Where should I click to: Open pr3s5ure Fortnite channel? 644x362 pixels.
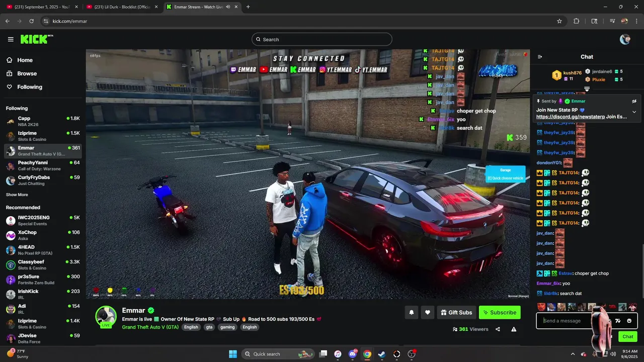pyautogui.click(x=43, y=280)
